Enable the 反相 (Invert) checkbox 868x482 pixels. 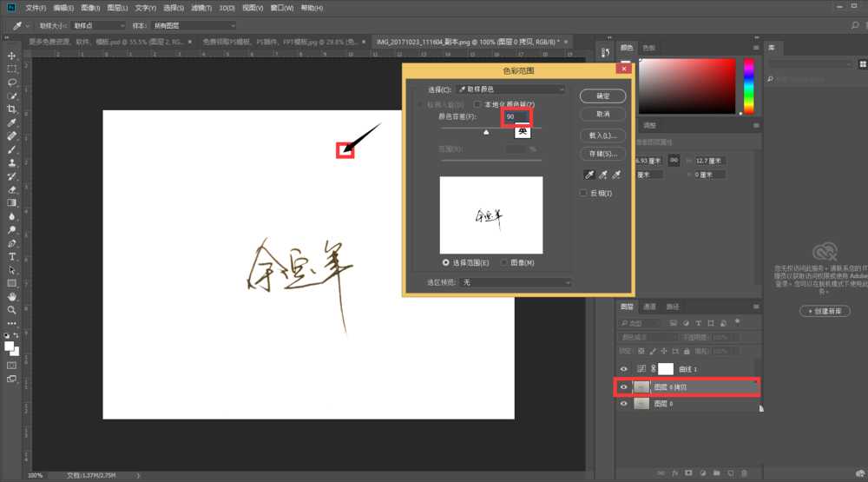tap(584, 194)
